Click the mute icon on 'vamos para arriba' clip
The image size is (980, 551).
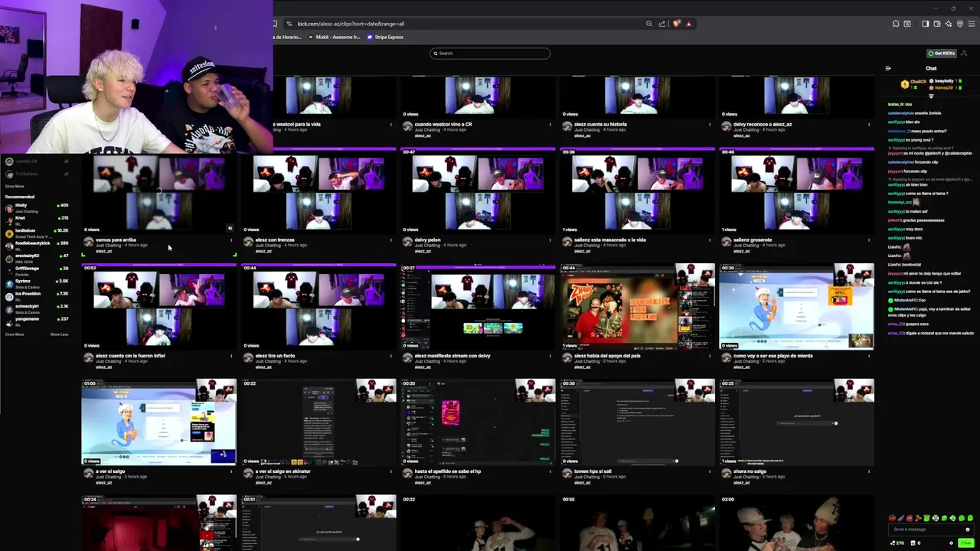[x=230, y=228]
